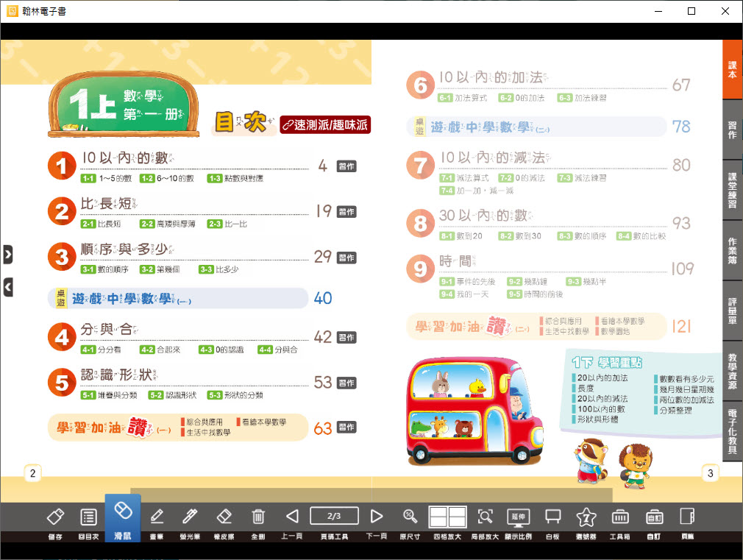Activate the 滑鼠 mouse mode
Viewport: 743px width, 560px height.
[x=123, y=517]
